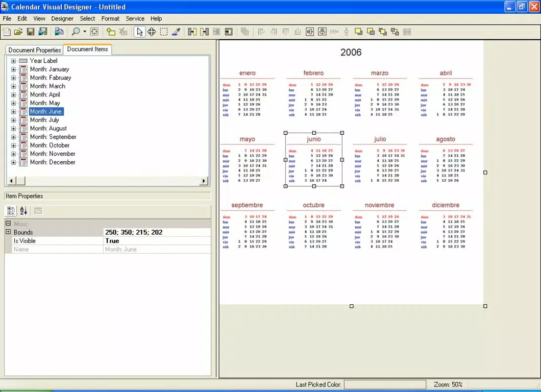This screenshot has width=541, height=392.
Task: Activate the eyedropper color picker tool
Action: pos(176,32)
